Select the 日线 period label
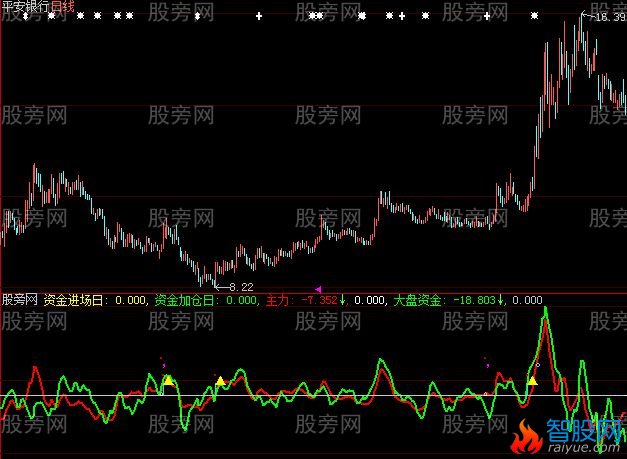The image size is (627, 459). 62,6
